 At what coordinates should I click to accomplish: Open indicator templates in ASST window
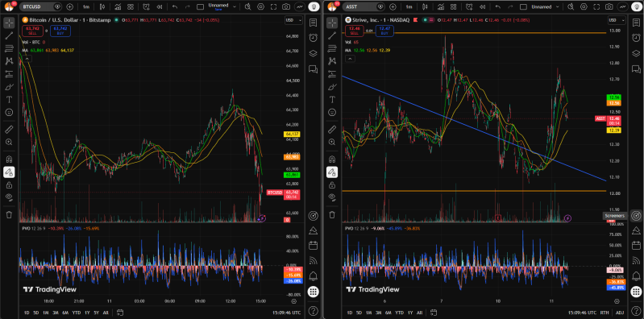point(453,7)
